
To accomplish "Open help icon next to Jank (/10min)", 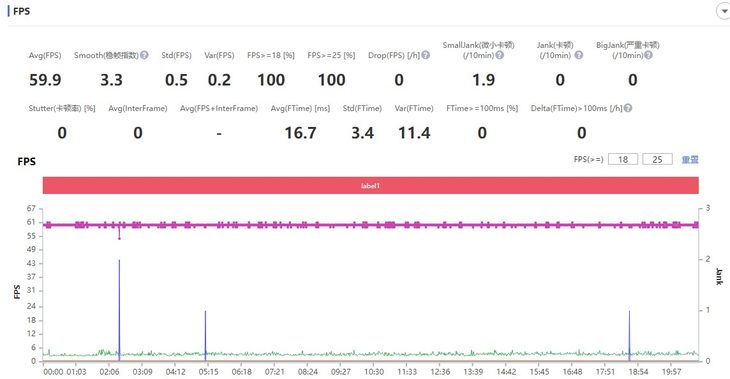I will point(579,55).
